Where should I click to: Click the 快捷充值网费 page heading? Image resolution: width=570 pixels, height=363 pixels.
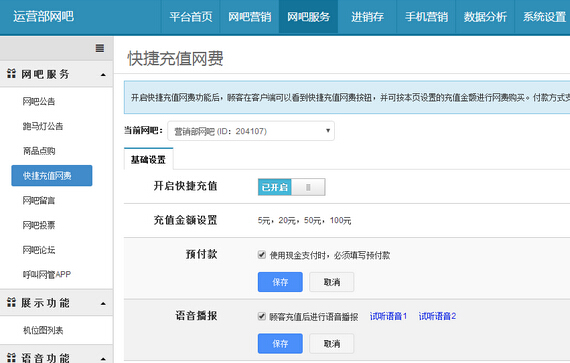pyautogui.click(x=176, y=59)
